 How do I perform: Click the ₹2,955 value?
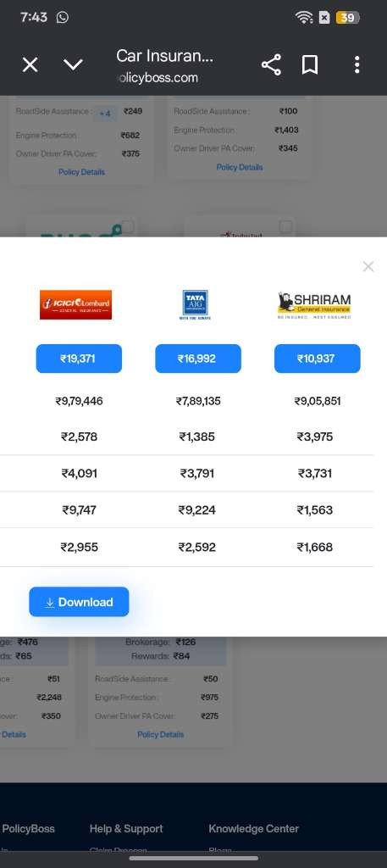tap(79, 548)
